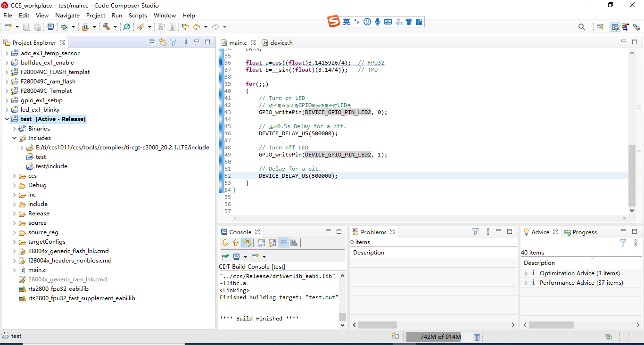
Task: Filter Problems view funnel icon
Action: [475, 231]
